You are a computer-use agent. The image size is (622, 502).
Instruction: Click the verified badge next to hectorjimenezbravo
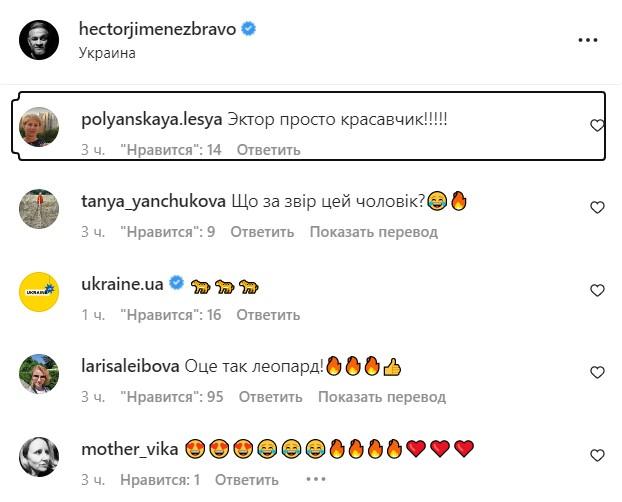click(x=249, y=29)
